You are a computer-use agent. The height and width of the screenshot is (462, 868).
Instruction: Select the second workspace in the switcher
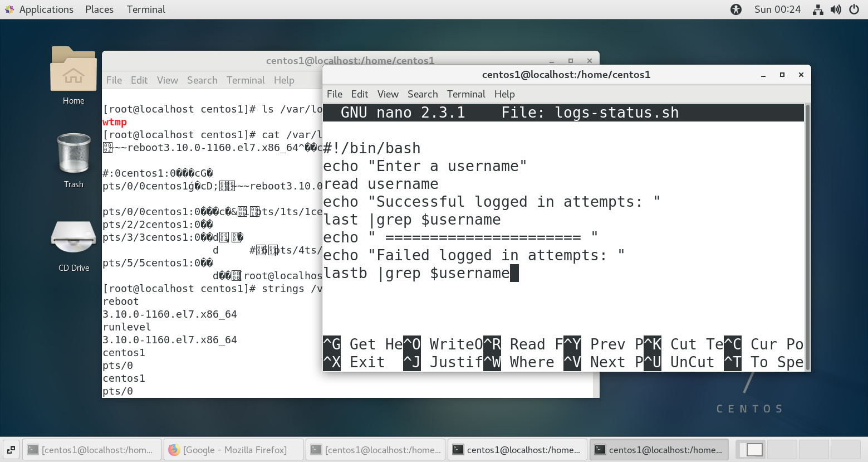tap(782, 450)
